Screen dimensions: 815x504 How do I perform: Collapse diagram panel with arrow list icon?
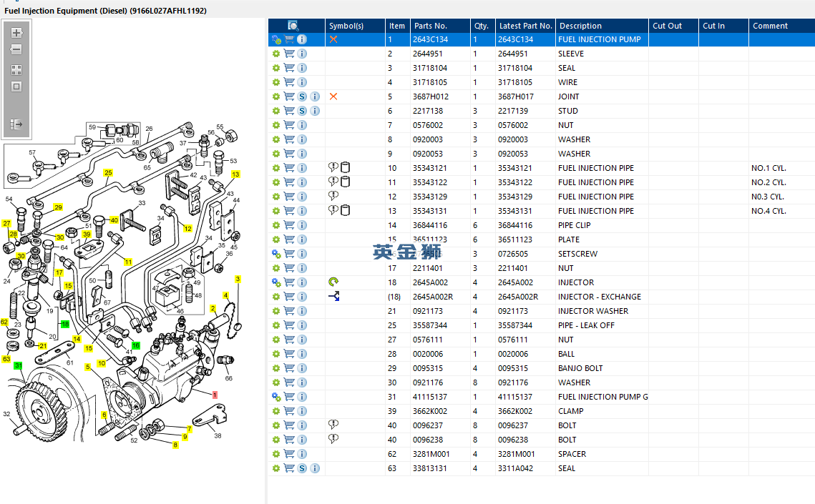(x=16, y=124)
